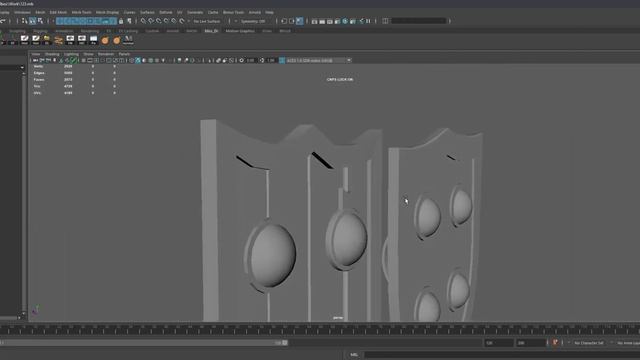Toggle use default material icon

pyautogui.click(x=144, y=60)
